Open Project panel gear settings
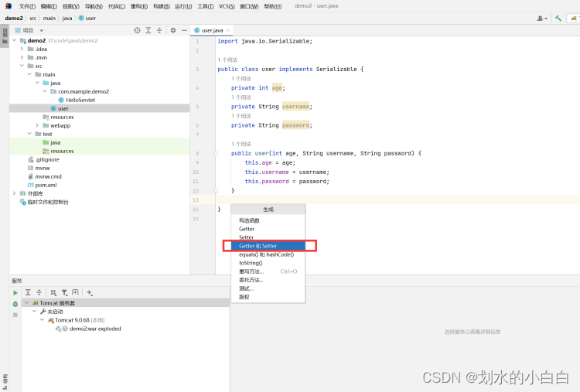Screen dimensions: 580x392 pyautogui.click(x=173, y=30)
